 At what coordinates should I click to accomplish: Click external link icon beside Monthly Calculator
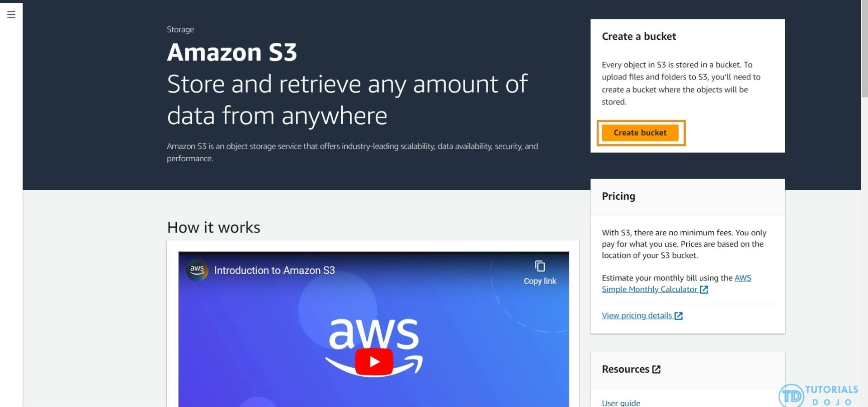704,290
